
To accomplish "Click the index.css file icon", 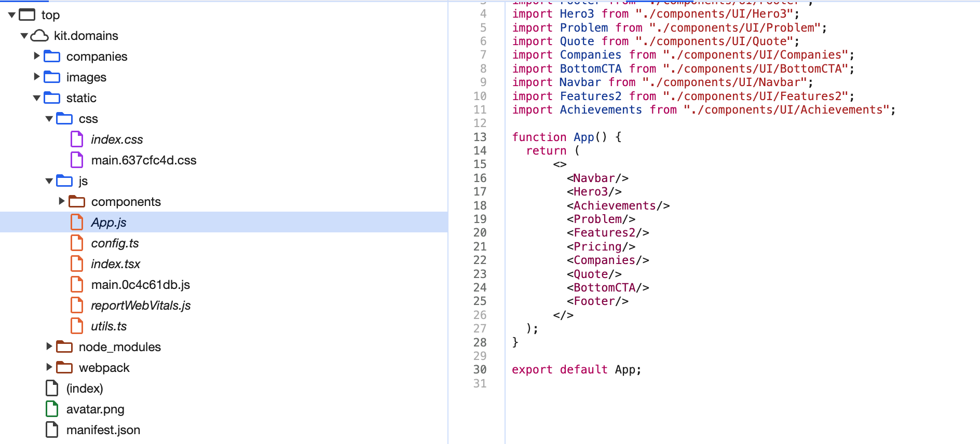I will [77, 140].
